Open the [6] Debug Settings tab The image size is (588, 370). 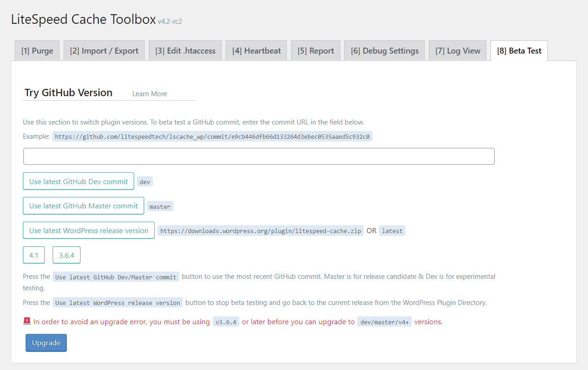click(384, 50)
